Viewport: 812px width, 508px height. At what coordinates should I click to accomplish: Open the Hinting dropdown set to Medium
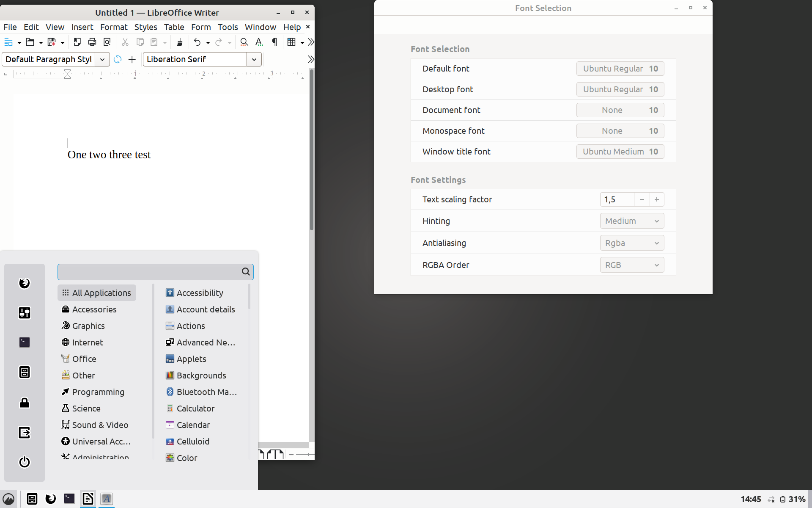(632, 221)
